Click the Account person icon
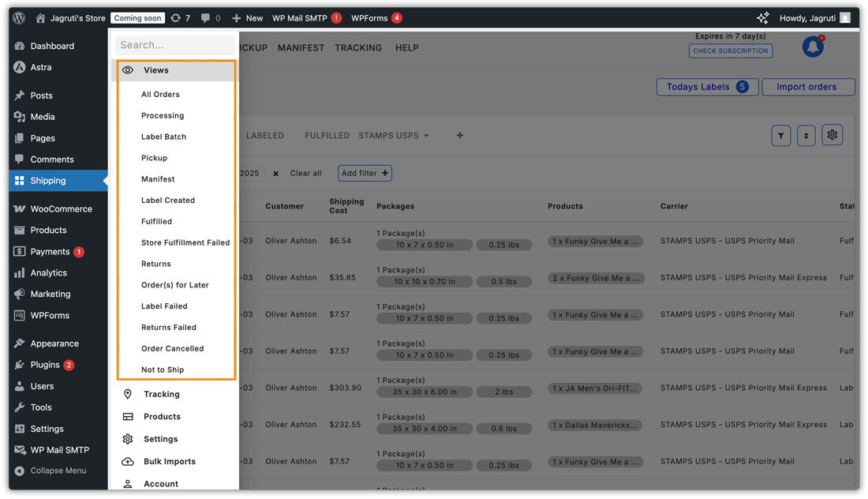Image resolution: width=868 pixels, height=499 pixels. pos(128,483)
